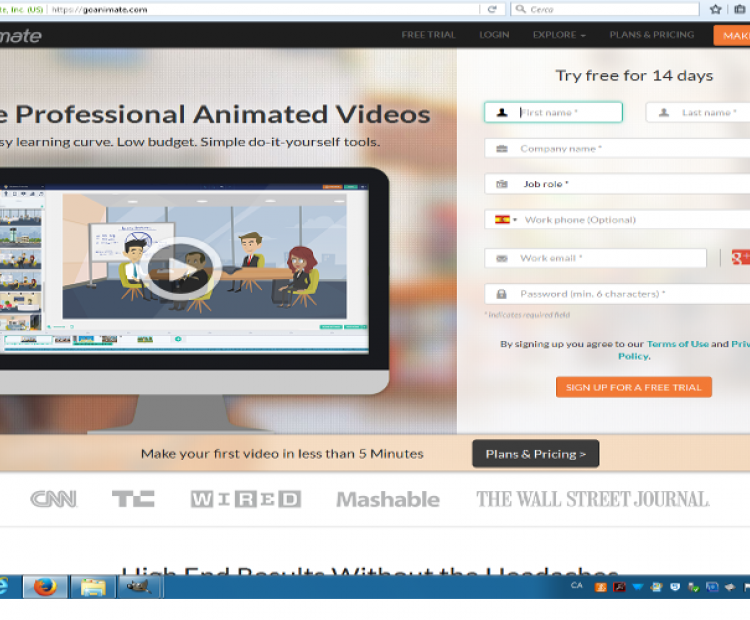Open the Terms of Use link
This screenshot has height=620, width=750.
tap(677, 344)
